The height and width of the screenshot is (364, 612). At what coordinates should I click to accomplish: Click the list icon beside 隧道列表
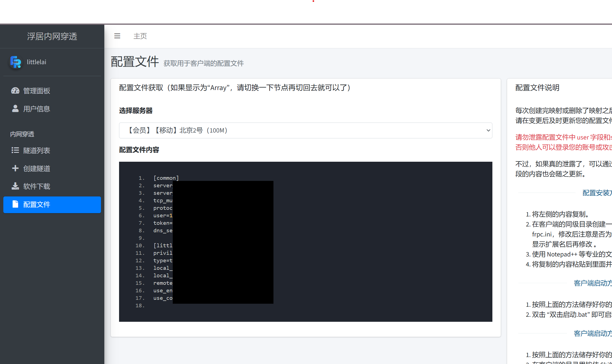(x=15, y=150)
